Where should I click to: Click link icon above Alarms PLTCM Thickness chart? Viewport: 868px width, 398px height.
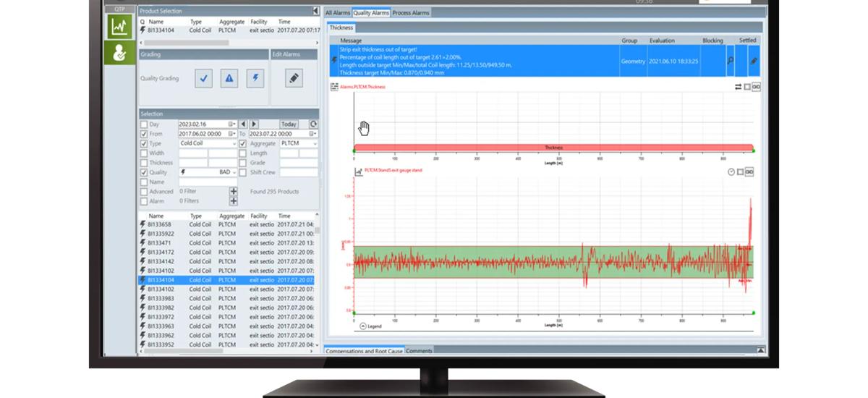(757, 87)
